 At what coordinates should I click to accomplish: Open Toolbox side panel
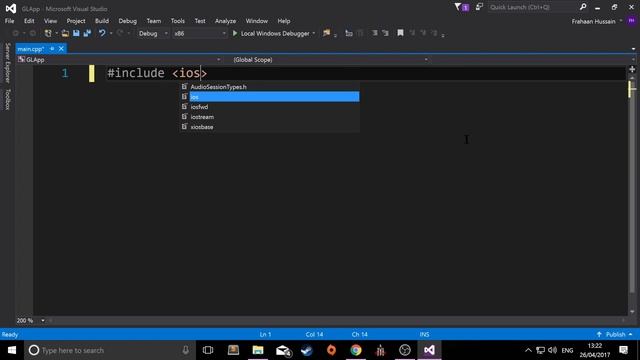(x=7, y=100)
